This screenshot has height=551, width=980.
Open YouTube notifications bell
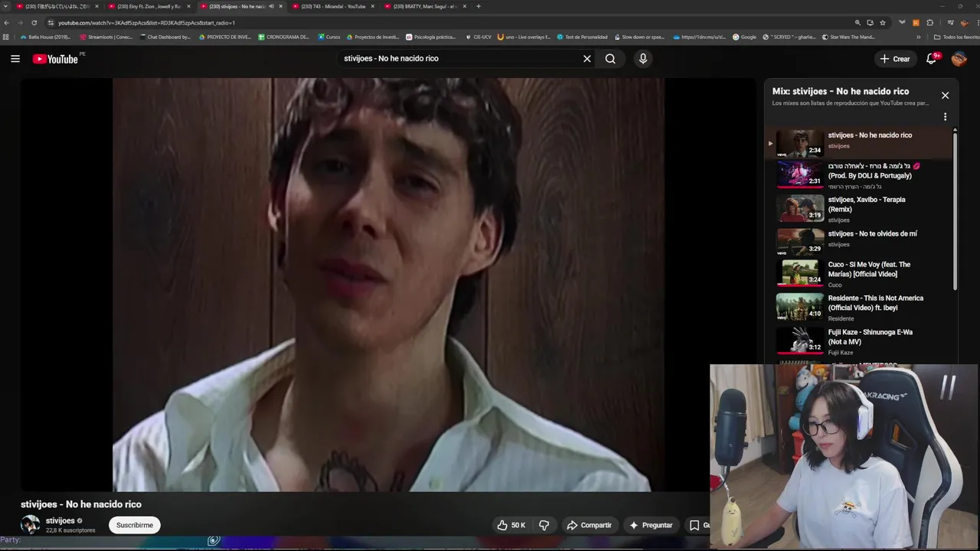coord(932,59)
